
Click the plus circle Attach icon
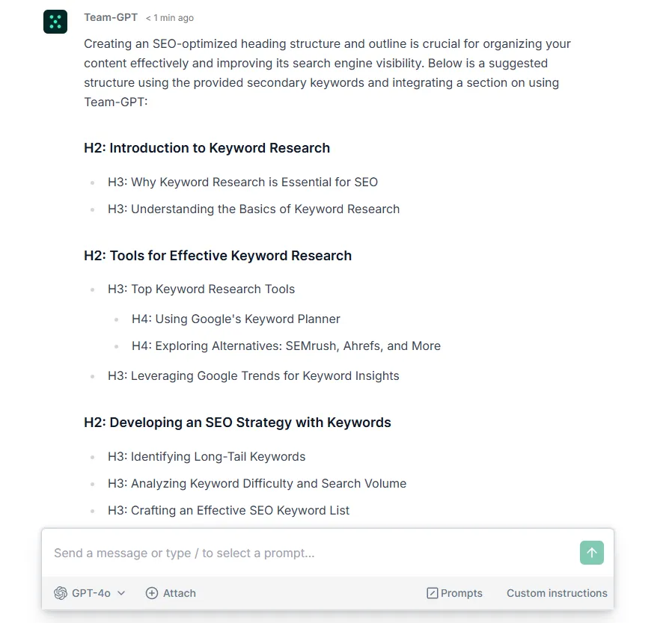pos(152,593)
